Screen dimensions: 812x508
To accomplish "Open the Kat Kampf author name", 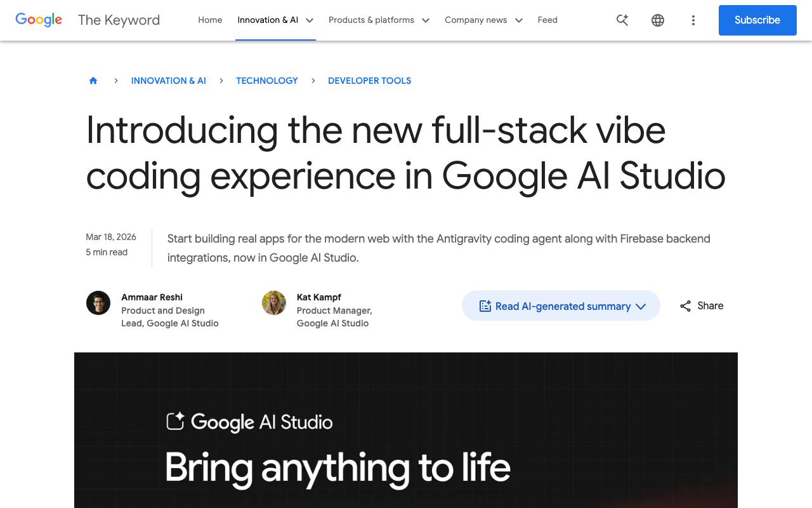I will [x=319, y=297].
